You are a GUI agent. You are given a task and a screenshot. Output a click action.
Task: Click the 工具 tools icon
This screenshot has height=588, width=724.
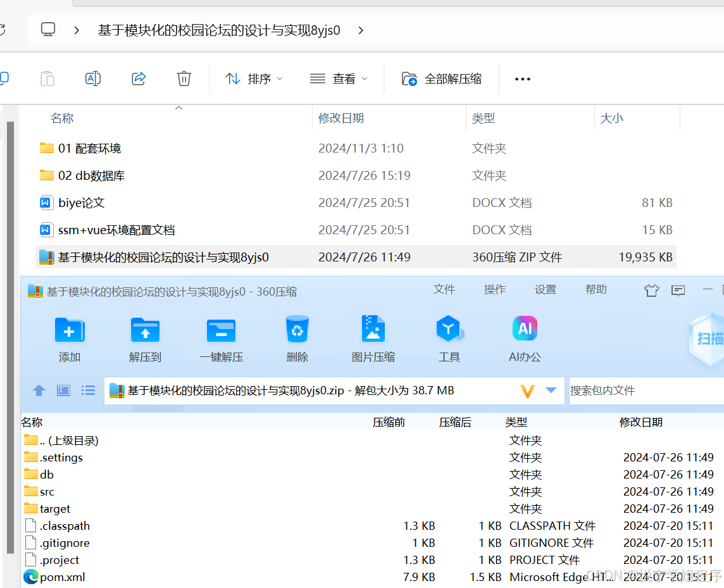[x=449, y=329]
